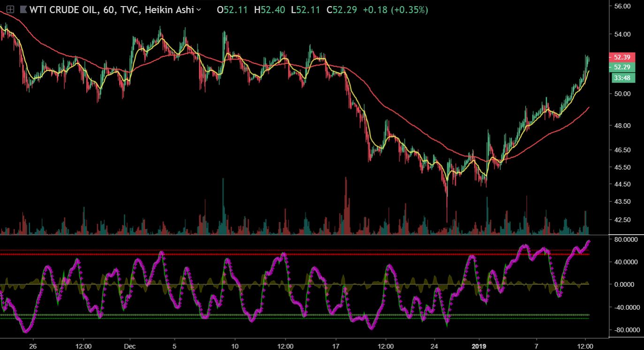Click the flag icon beside WTI CRUDE OIL
This screenshot has width=644, height=350.
(23, 10)
